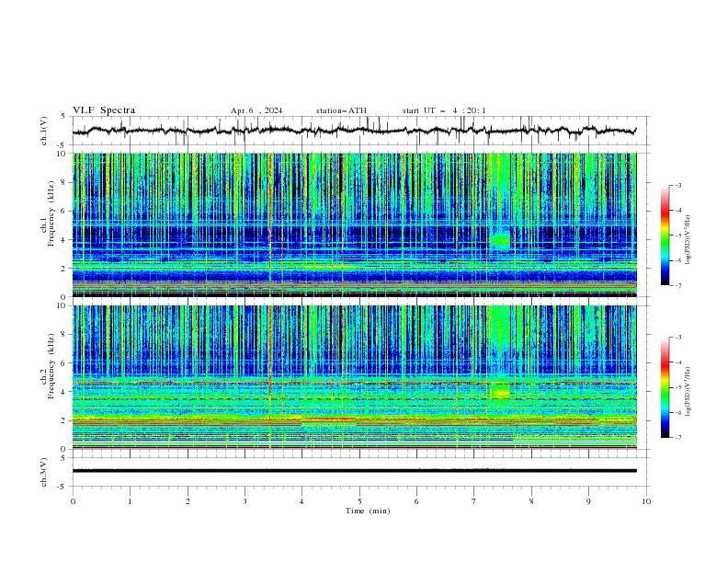Viewport: 728px width, 563px height.
Task: Click ch.1 spectrogram color bar
Action: pos(665,235)
